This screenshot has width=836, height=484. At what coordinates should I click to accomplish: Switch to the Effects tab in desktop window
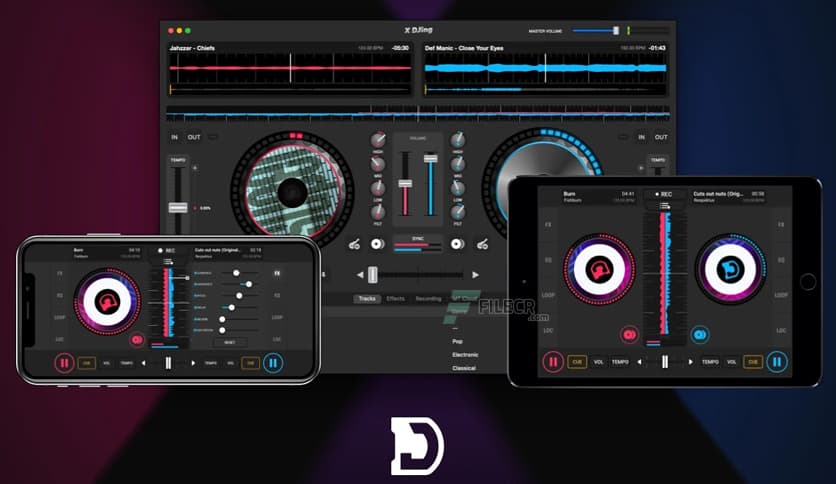point(395,299)
